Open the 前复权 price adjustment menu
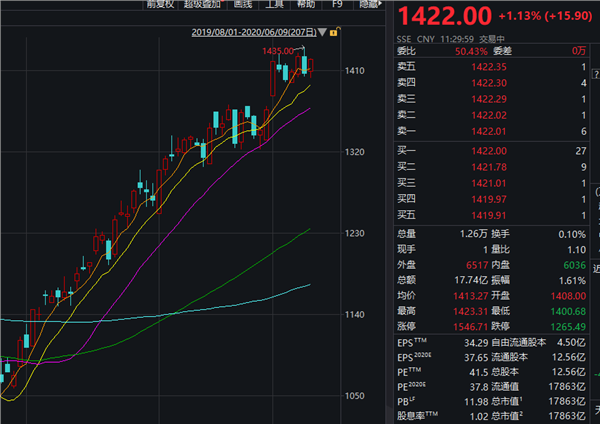This screenshot has width=600, height=424. point(161,4)
